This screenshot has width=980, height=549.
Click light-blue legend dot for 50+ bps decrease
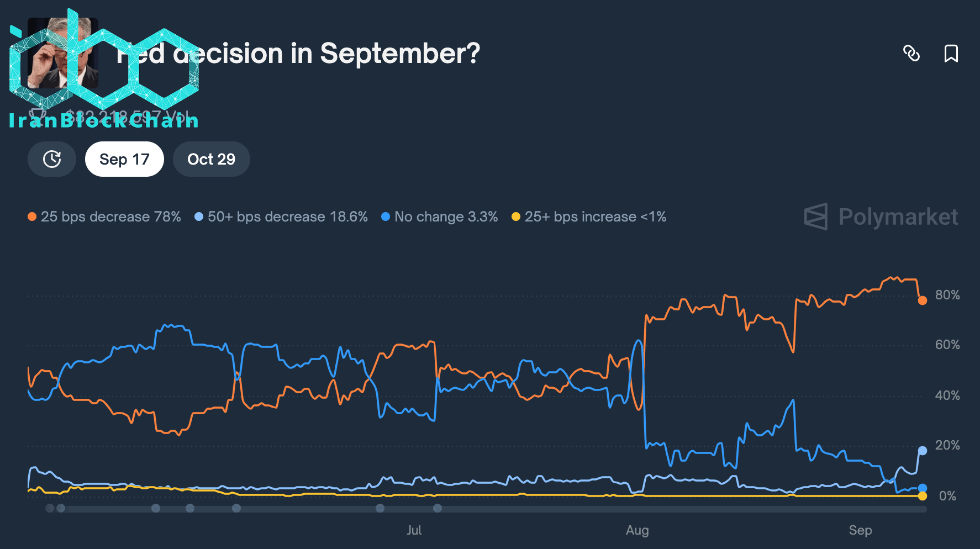pyautogui.click(x=199, y=217)
